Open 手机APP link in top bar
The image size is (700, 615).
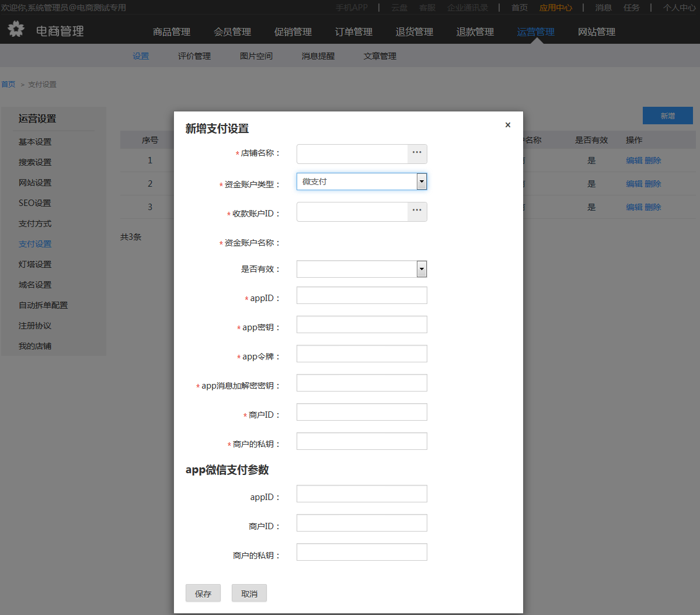[352, 8]
